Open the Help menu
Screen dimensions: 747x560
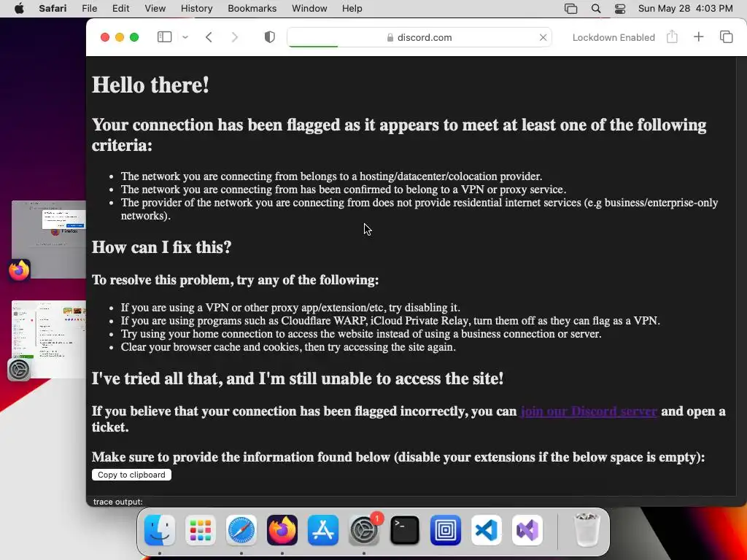(x=352, y=9)
